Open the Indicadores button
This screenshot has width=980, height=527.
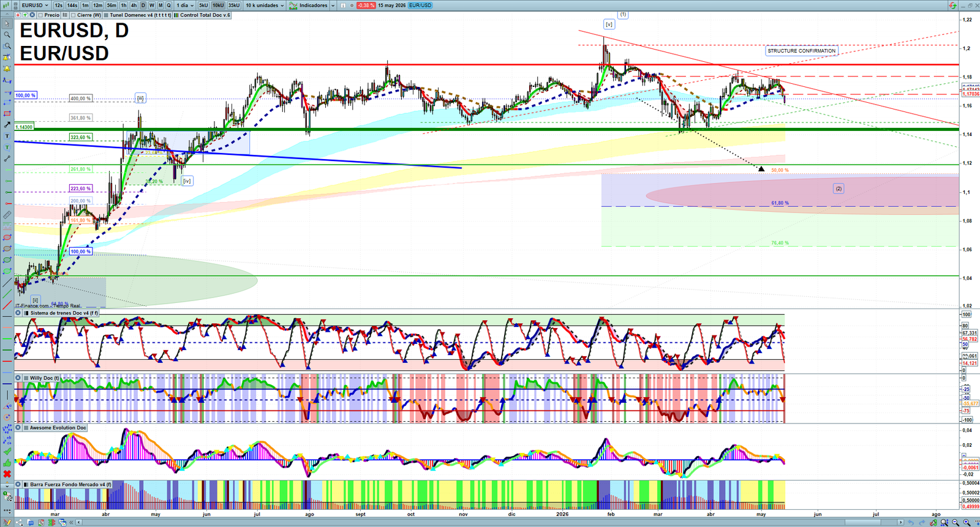(x=308, y=5)
